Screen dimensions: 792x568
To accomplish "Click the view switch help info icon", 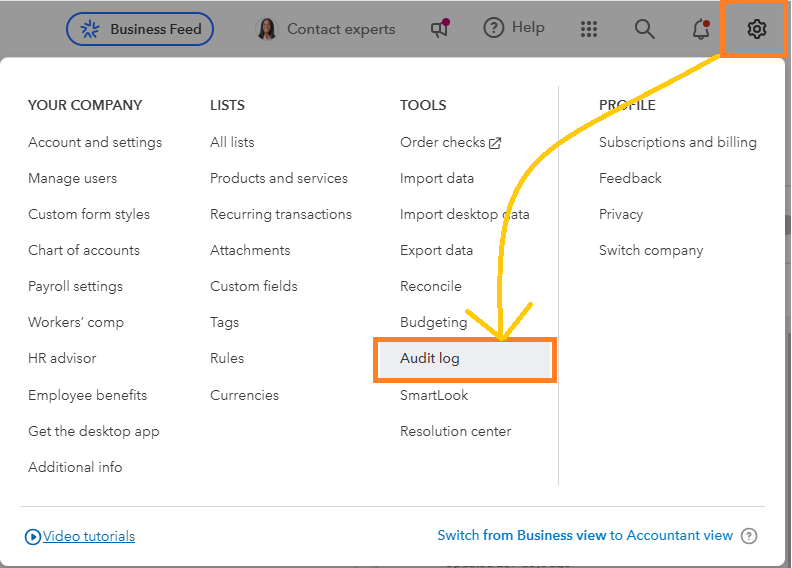I will (749, 536).
